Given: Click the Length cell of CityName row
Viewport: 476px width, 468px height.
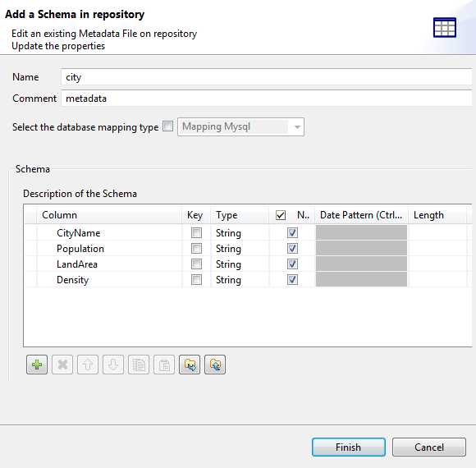Looking at the screenshot, I should pos(437,233).
